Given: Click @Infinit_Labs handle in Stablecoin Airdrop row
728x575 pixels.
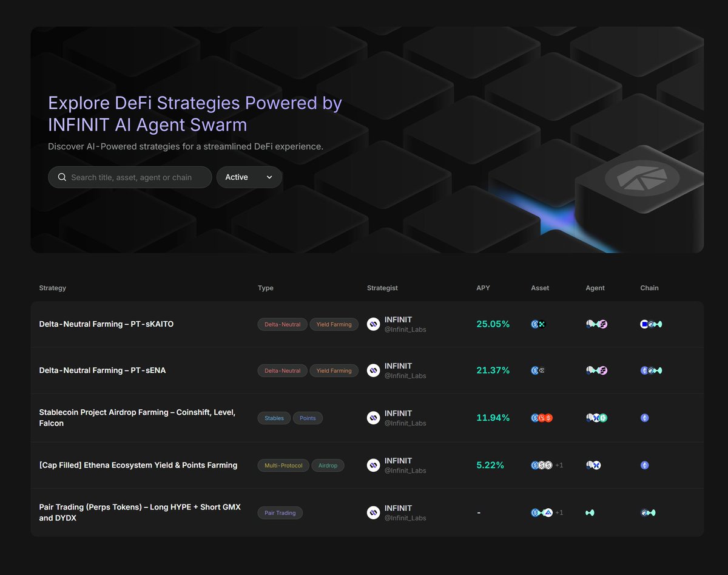Looking at the screenshot, I should 405,423.
